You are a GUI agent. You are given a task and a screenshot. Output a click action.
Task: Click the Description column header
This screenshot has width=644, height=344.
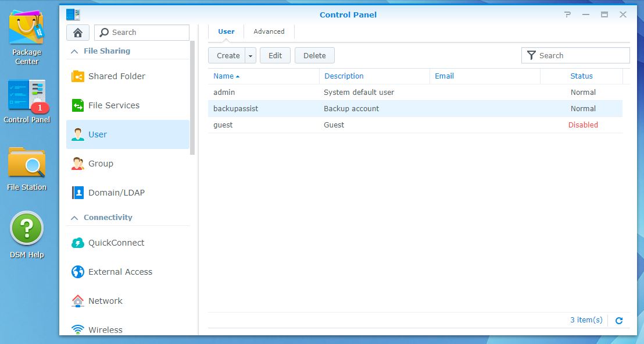point(374,76)
